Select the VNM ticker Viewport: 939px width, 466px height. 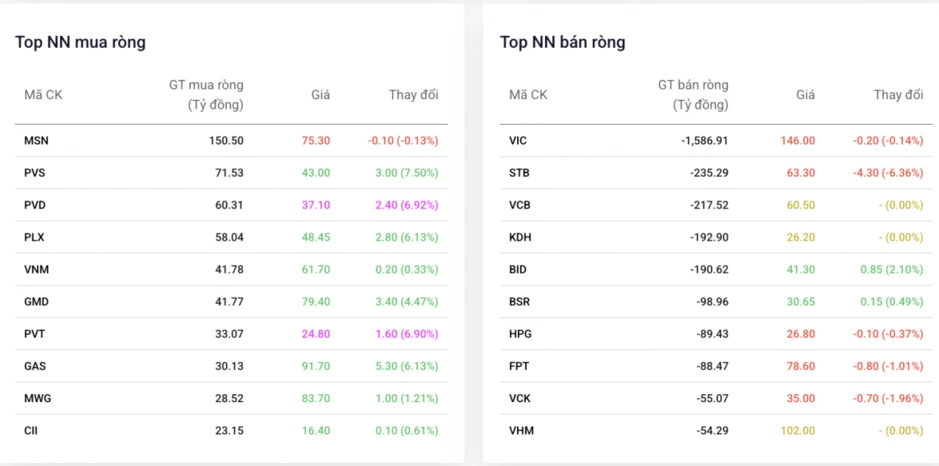(x=37, y=270)
